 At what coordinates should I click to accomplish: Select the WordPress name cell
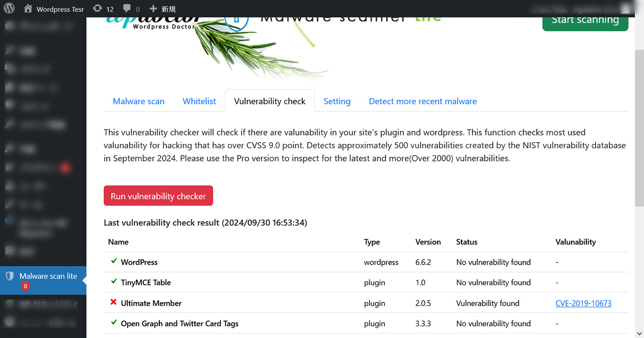pos(139,262)
